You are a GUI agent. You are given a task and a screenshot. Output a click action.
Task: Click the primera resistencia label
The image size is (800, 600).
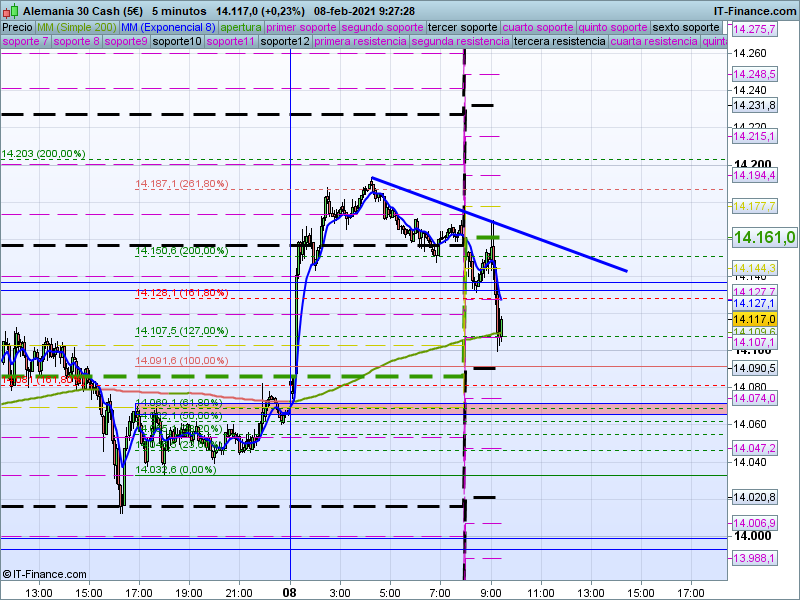click(360, 41)
